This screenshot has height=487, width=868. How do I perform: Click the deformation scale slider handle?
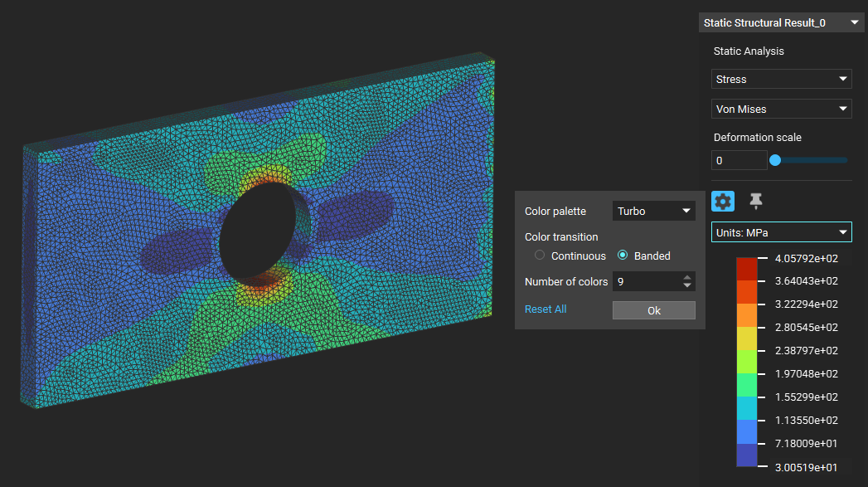click(775, 160)
